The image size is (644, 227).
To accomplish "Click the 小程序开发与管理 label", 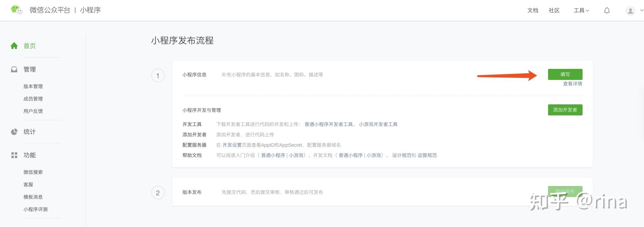I will coord(202,110).
